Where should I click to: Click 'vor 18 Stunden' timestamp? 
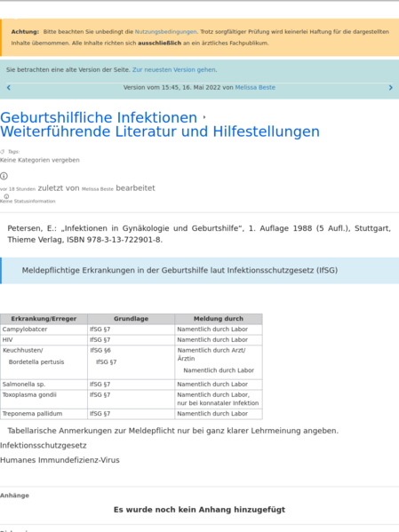18,189
